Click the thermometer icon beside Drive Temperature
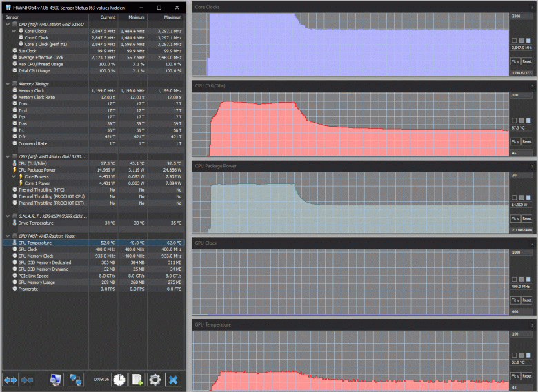Screen dimensions: 538x392 (x=14, y=223)
